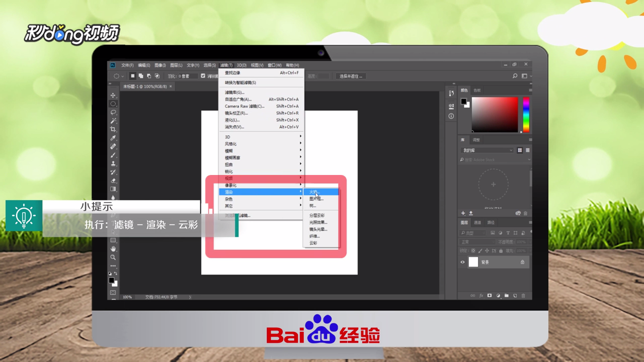Screen dimensions: 644x362
Task: Select the Eraser tool
Action: point(113,181)
